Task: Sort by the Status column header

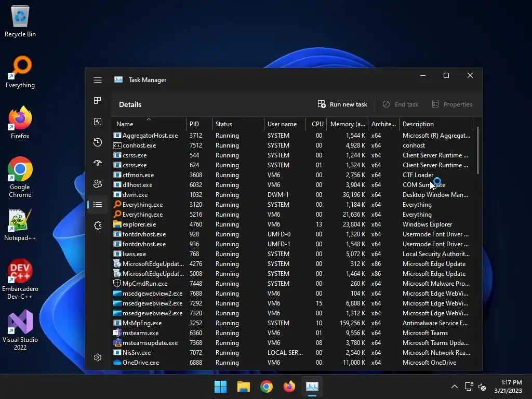Action: click(238, 124)
